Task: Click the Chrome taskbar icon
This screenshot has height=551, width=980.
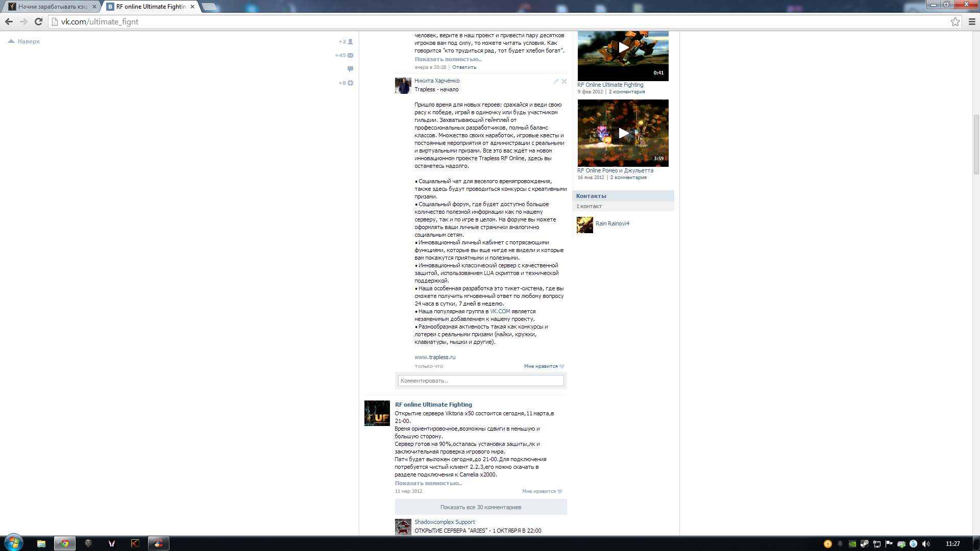Action: [65, 543]
